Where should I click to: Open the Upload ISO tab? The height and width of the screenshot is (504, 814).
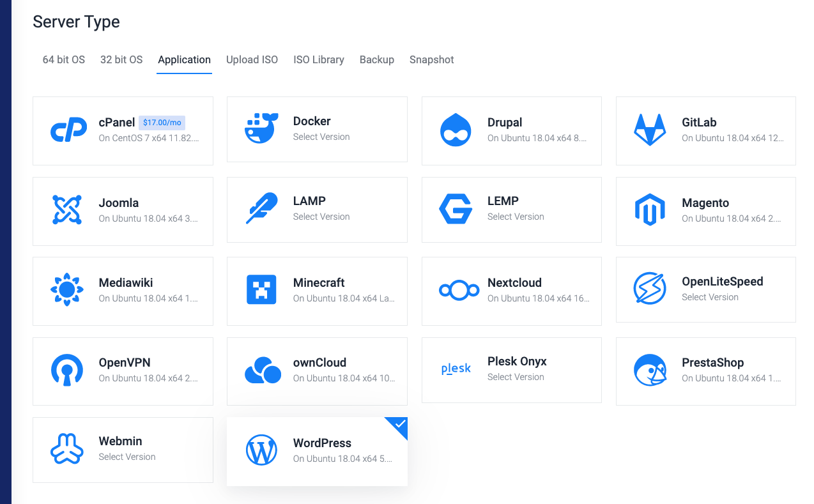tap(252, 59)
